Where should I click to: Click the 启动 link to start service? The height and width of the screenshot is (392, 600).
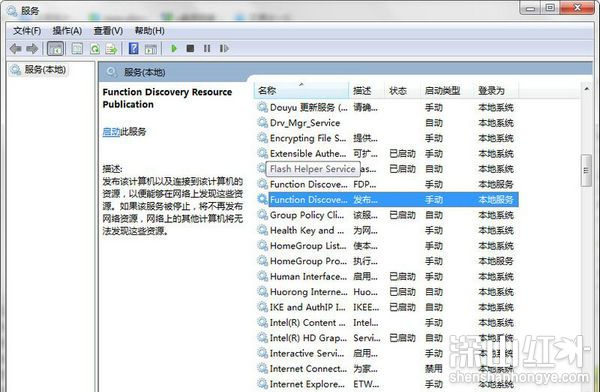pyautogui.click(x=111, y=132)
